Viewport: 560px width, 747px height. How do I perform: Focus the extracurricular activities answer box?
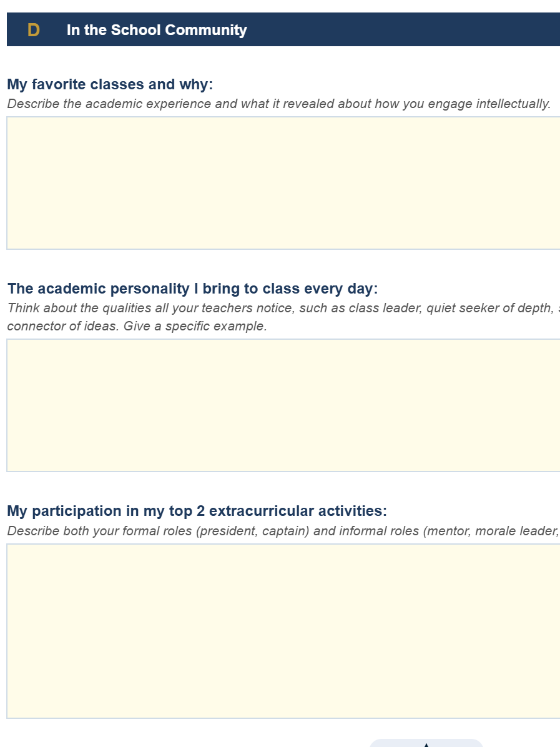pos(283,631)
